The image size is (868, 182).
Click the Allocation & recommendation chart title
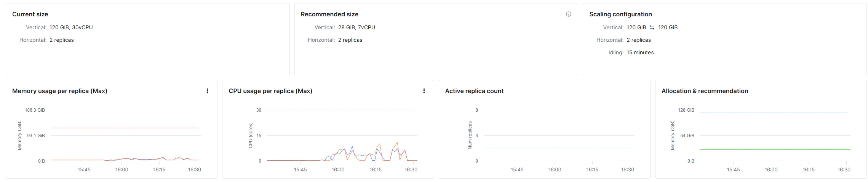(x=705, y=91)
